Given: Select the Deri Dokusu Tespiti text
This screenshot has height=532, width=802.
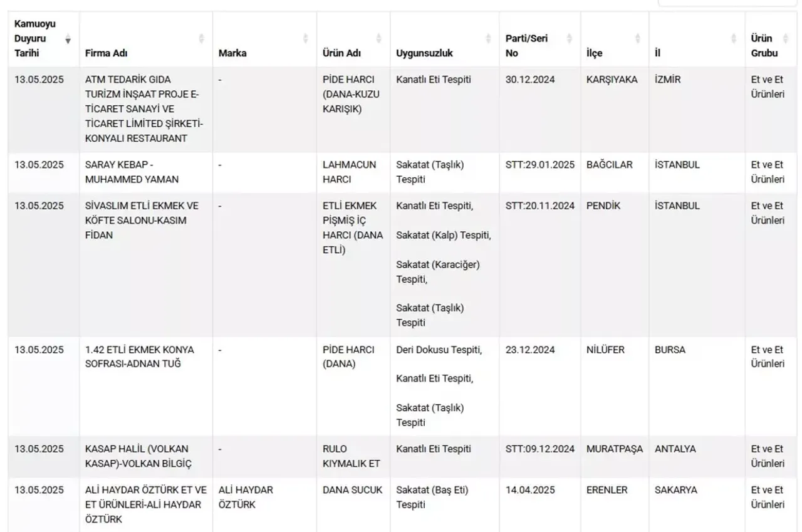Looking at the screenshot, I should coord(439,350).
